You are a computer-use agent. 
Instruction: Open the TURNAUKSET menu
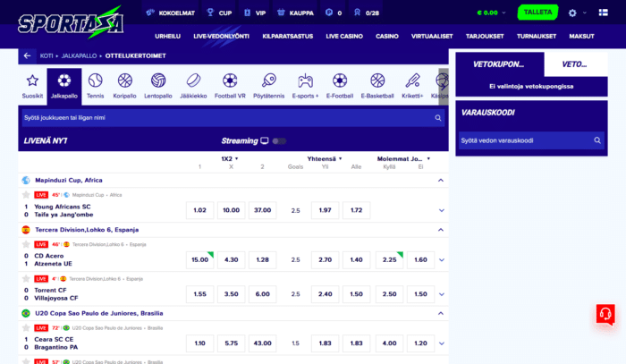coord(537,37)
